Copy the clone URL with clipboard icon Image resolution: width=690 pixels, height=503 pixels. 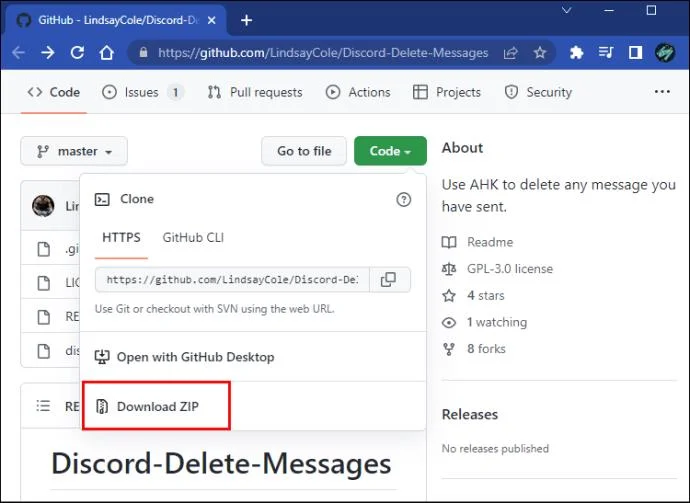(388, 279)
